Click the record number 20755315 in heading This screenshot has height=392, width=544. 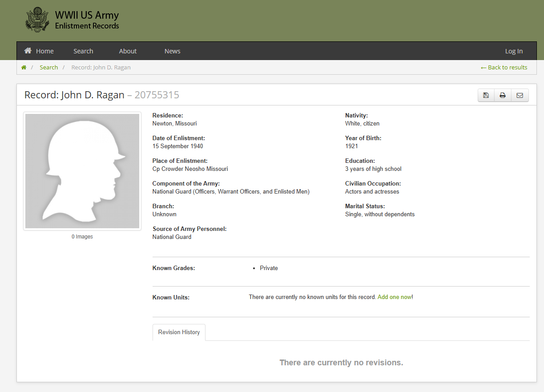pos(157,95)
